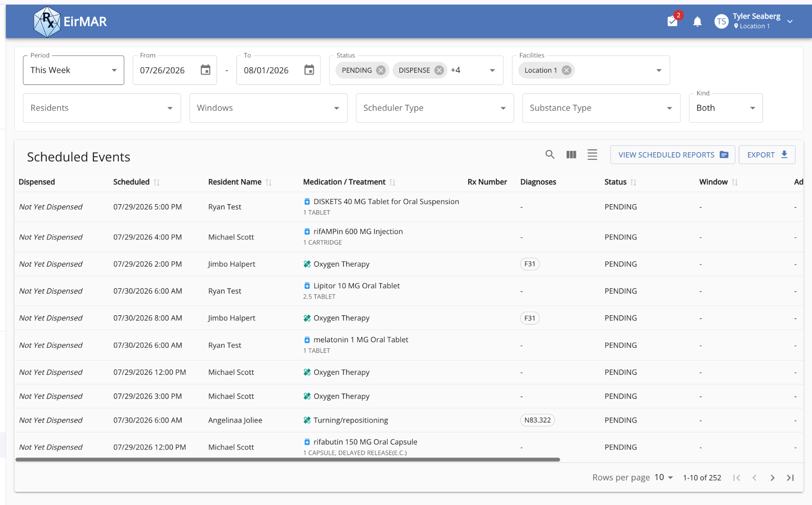Open the Substance Type dropdown
812x505 pixels.
coord(601,108)
